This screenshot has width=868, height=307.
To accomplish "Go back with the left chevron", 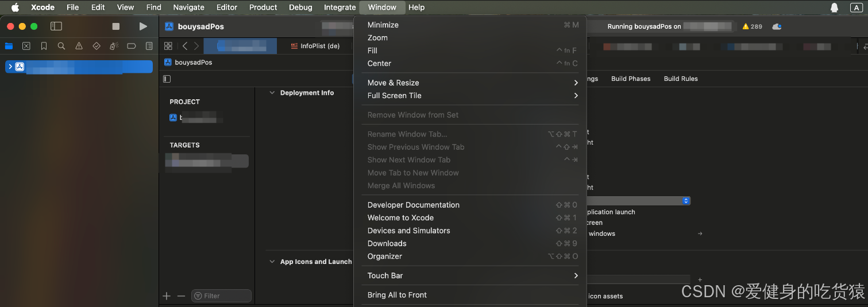I will [185, 46].
